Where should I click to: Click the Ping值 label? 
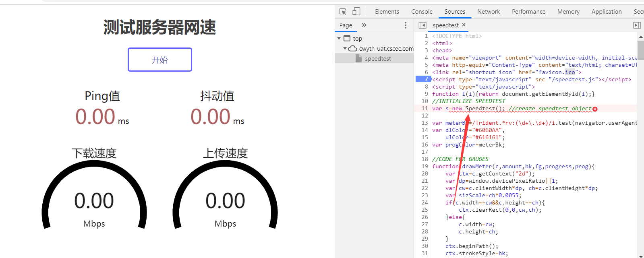(102, 96)
